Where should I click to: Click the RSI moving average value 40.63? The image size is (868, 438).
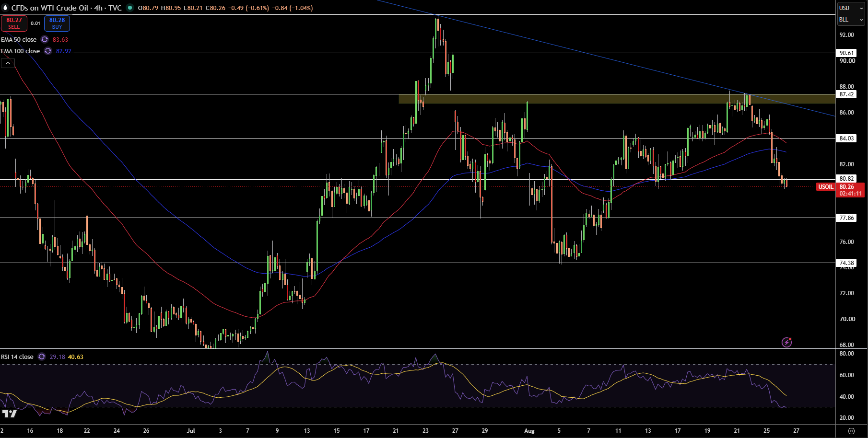(x=76, y=357)
